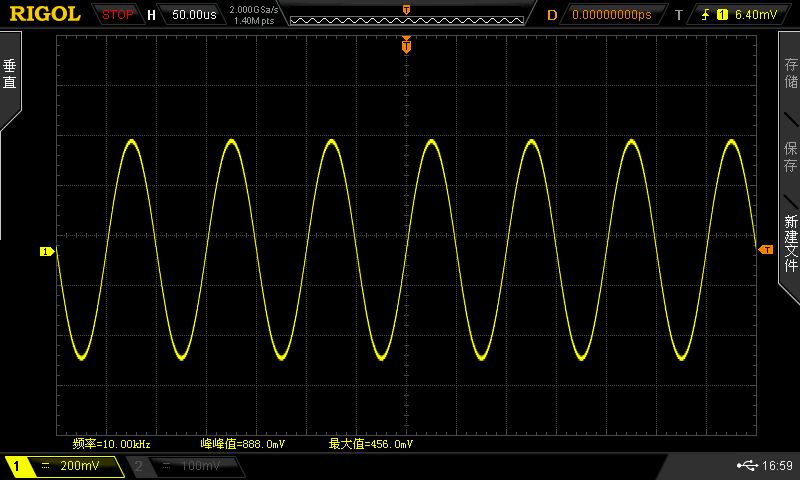This screenshot has width=800, height=480.
Task: Click the 2.000GSa/s sample rate readout
Action: pos(254,10)
